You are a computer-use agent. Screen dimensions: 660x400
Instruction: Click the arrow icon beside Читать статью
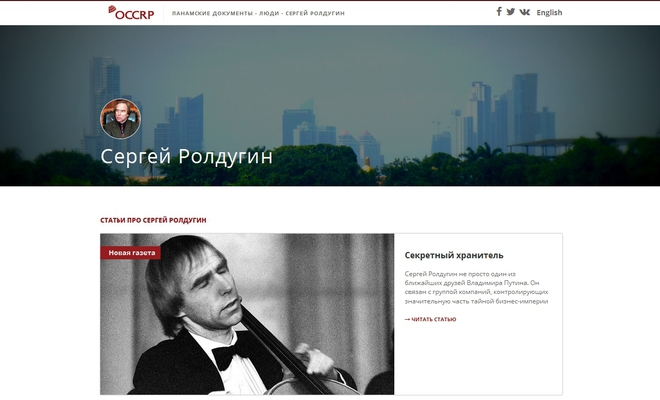tap(407, 320)
